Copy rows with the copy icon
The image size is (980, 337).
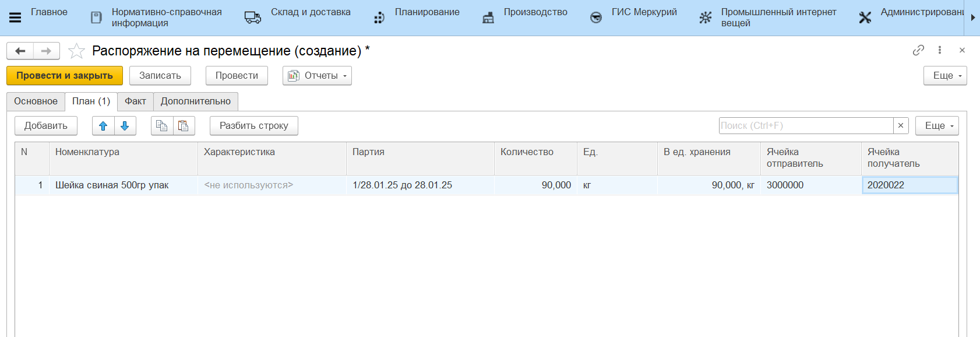coord(161,126)
